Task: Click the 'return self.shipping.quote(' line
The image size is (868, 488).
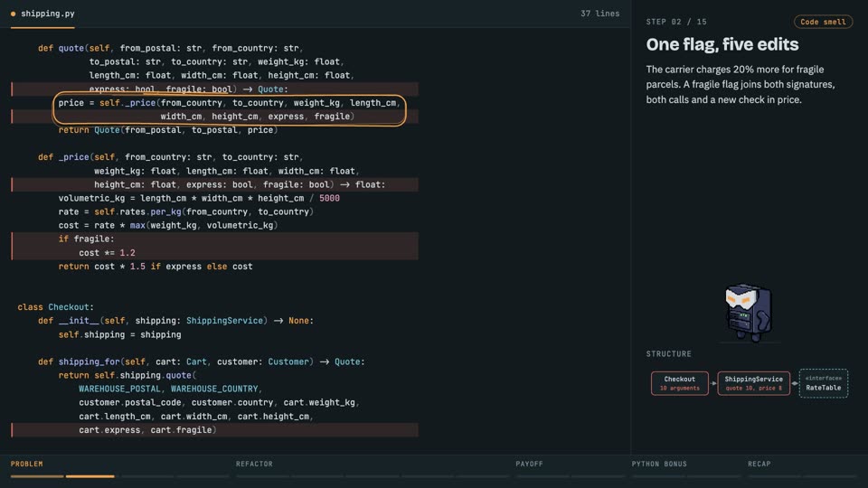Action: [127, 375]
